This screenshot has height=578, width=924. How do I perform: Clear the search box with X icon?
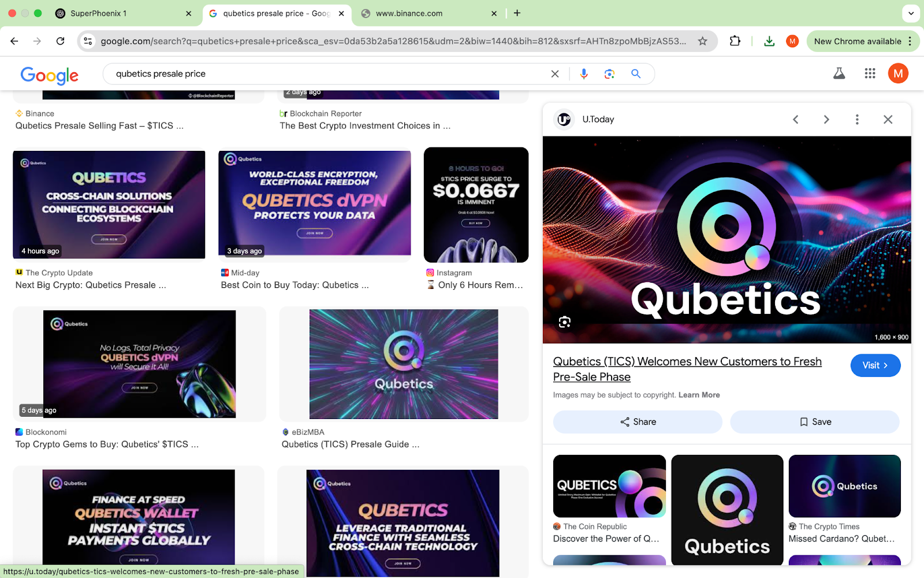click(555, 73)
